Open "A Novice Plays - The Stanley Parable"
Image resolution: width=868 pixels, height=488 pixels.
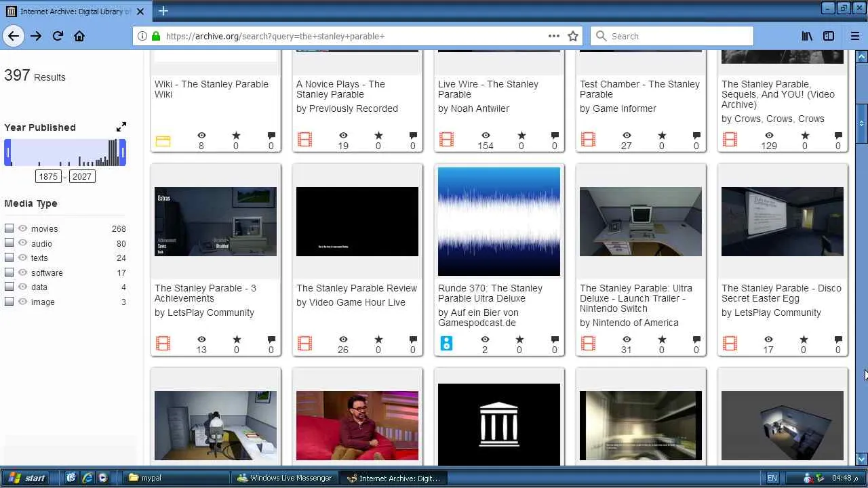pos(340,89)
